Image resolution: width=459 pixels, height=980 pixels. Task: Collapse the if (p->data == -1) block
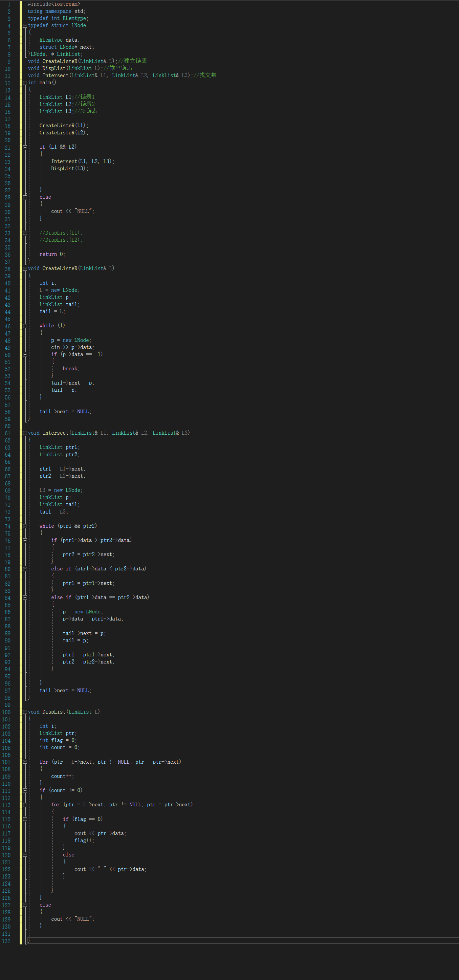[x=25, y=354]
